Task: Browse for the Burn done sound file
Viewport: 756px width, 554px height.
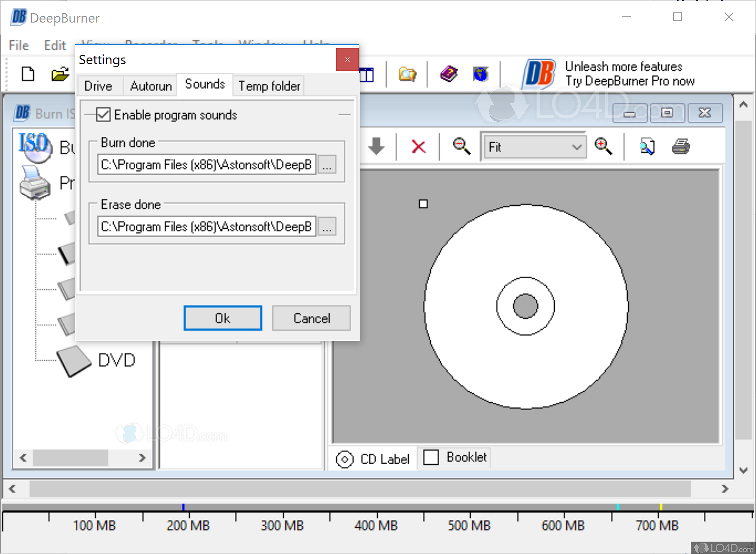Action: (327, 165)
